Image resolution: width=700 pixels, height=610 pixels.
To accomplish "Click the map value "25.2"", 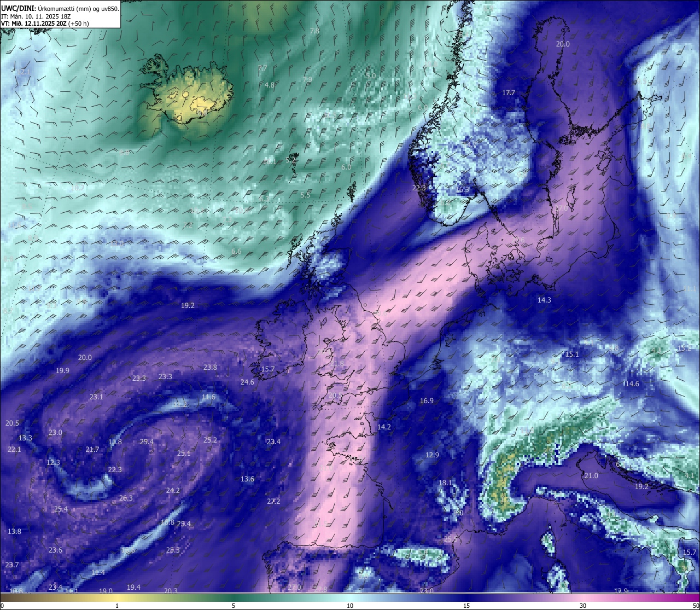I will click(x=210, y=440).
